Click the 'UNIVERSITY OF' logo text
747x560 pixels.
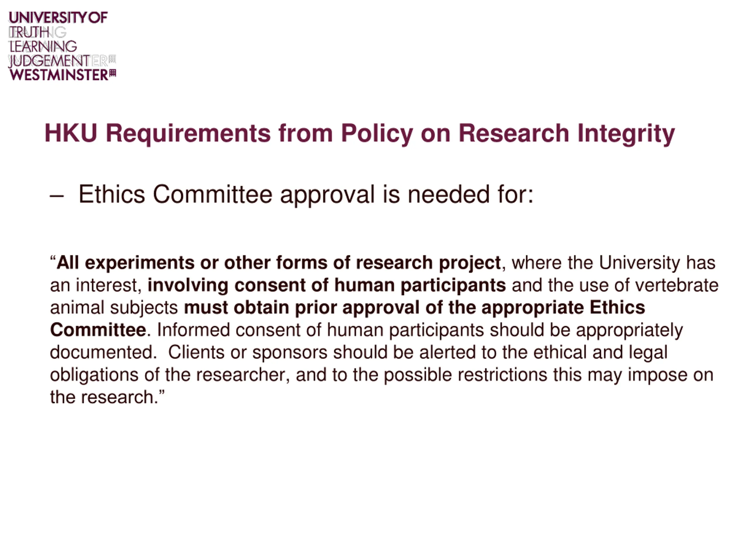(x=58, y=18)
